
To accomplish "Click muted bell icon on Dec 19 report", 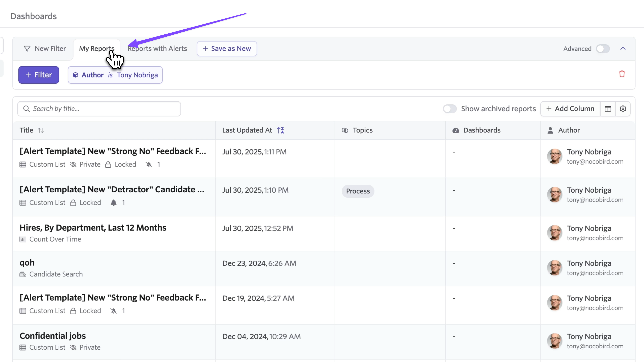I will 114,311.
